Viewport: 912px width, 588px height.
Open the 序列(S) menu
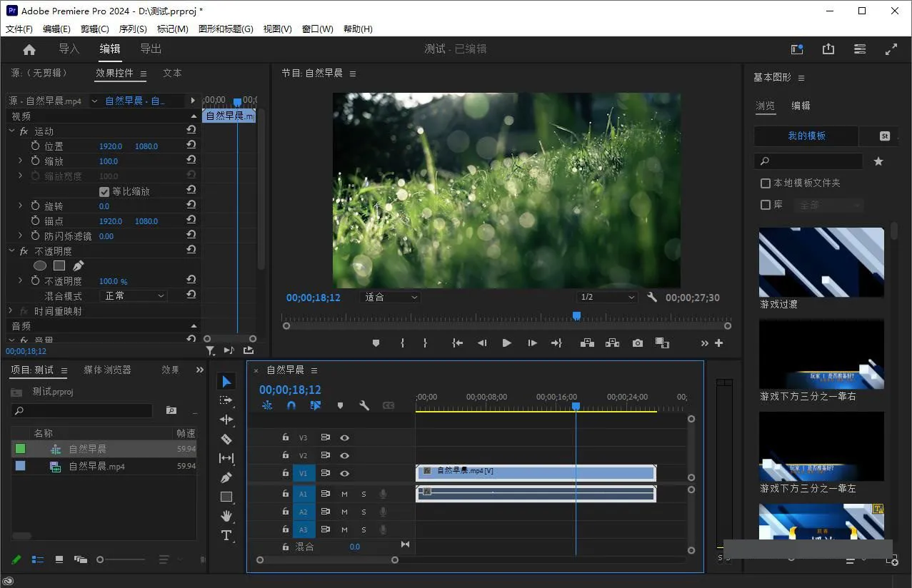pos(132,29)
